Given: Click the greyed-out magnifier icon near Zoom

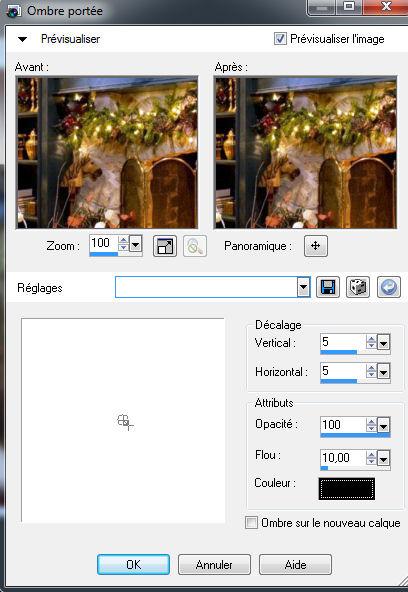Looking at the screenshot, I should pos(195,246).
